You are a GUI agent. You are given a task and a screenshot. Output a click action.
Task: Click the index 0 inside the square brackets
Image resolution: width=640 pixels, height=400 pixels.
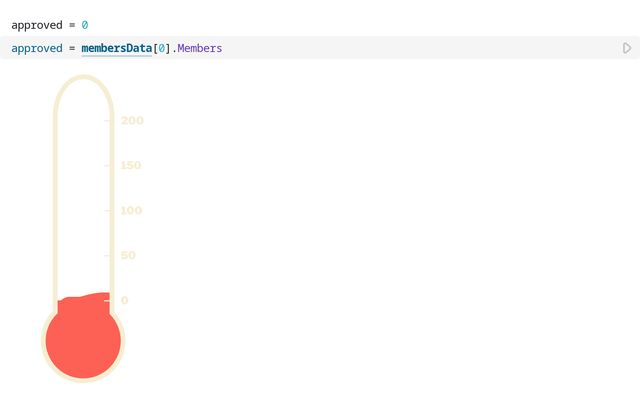(160, 48)
